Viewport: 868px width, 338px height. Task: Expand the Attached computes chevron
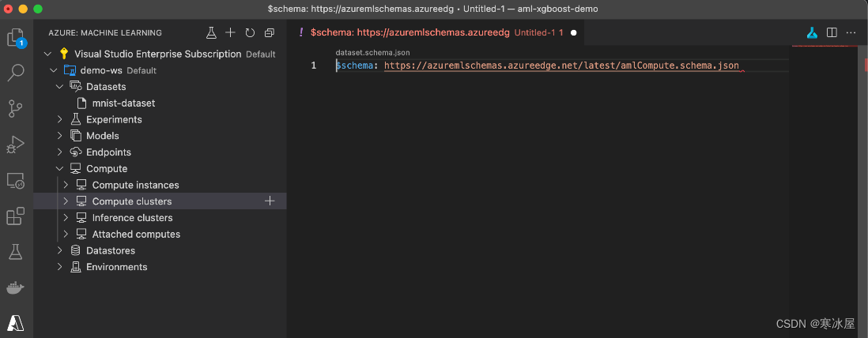[x=66, y=234]
